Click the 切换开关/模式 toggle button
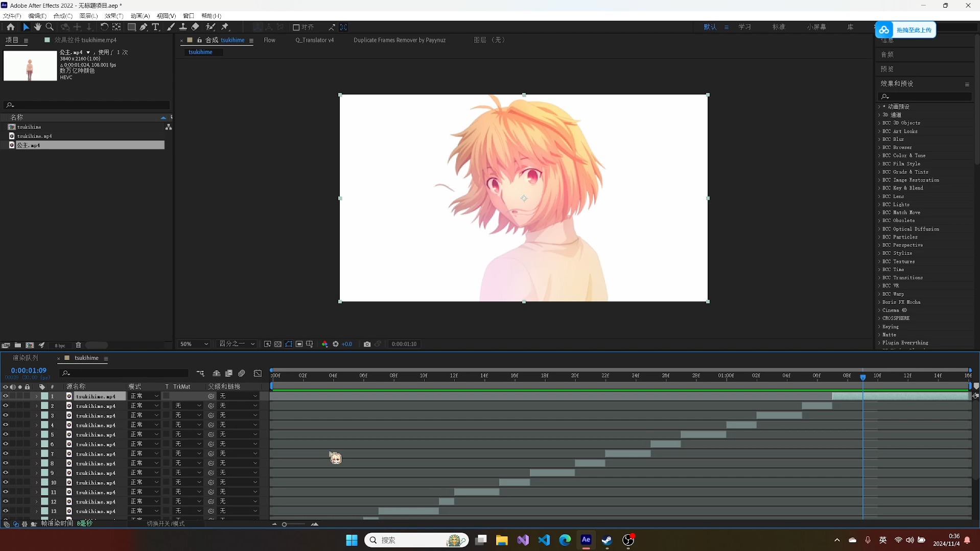Image resolution: width=980 pixels, height=551 pixels. (x=166, y=523)
